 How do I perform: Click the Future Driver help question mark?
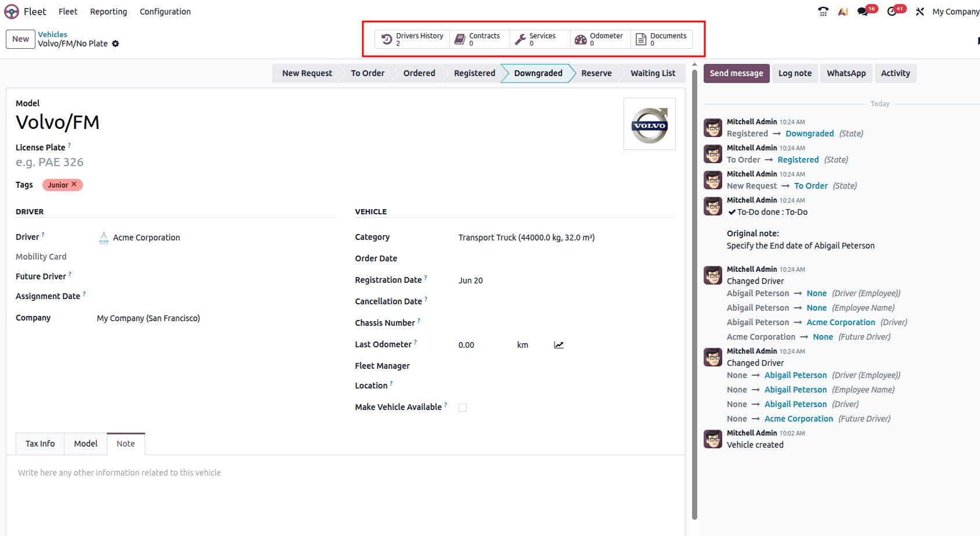point(70,274)
